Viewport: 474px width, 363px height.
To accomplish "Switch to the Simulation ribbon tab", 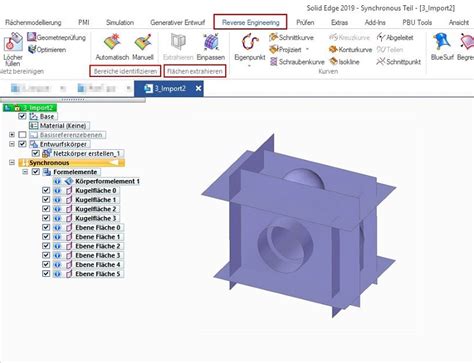I will 120,22.
